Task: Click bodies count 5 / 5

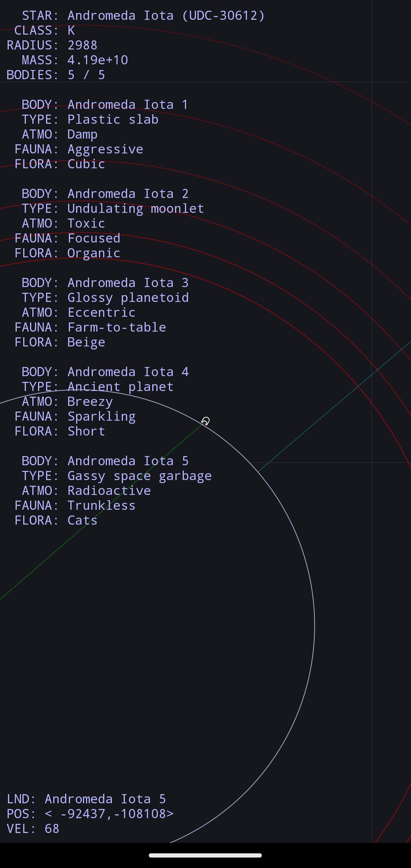Action: pyautogui.click(x=86, y=75)
